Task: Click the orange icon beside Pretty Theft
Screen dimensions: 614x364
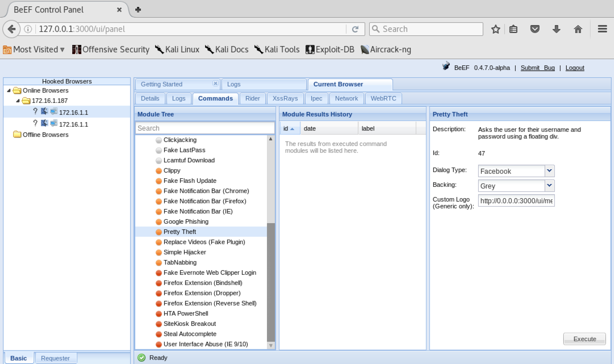Action: (x=158, y=232)
